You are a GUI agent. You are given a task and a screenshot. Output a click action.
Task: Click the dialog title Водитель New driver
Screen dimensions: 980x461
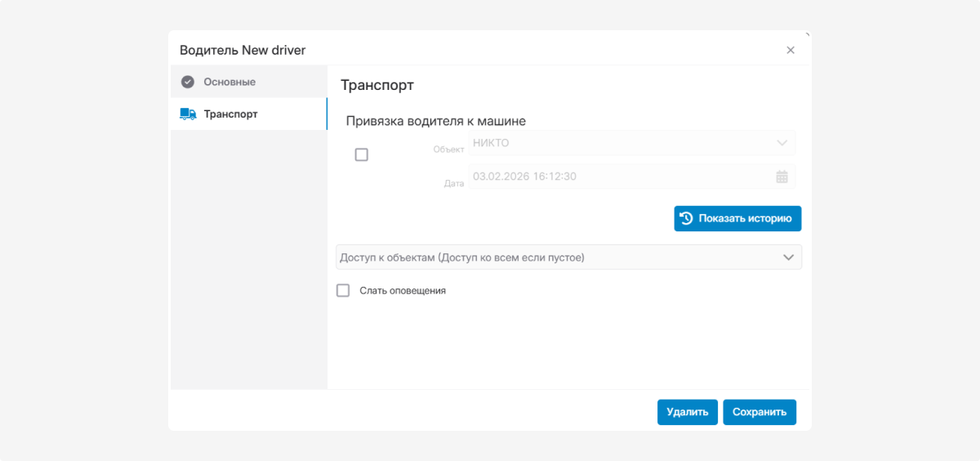click(243, 50)
